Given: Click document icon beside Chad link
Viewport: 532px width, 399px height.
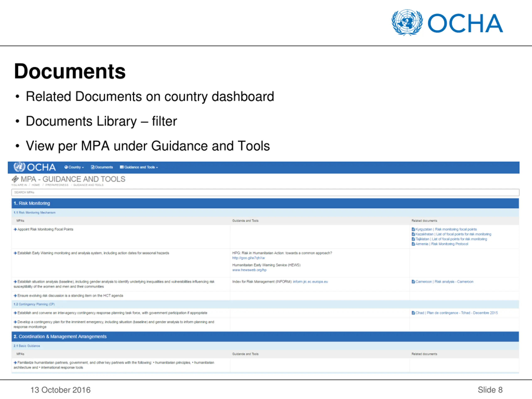Looking at the screenshot, I should pyautogui.click(x=413, y=313).
